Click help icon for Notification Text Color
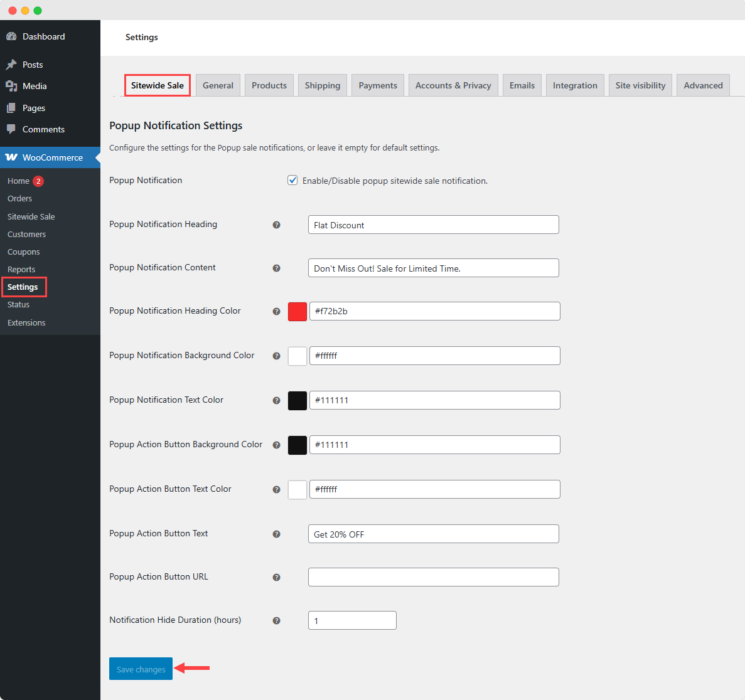 tap(277, 401)
